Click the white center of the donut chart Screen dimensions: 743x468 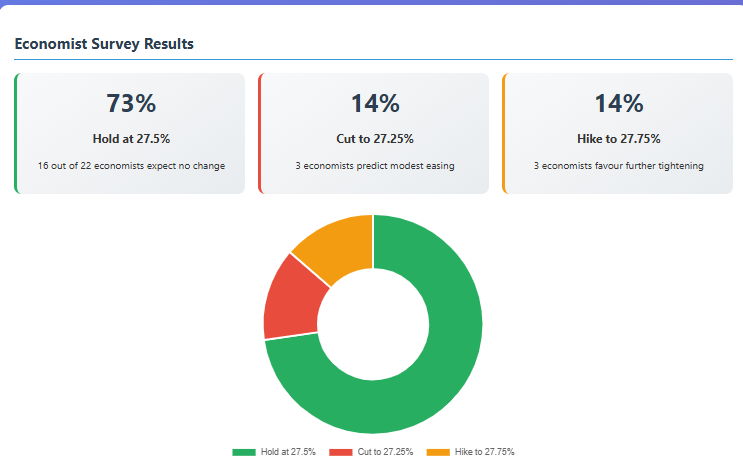point(373,324)
